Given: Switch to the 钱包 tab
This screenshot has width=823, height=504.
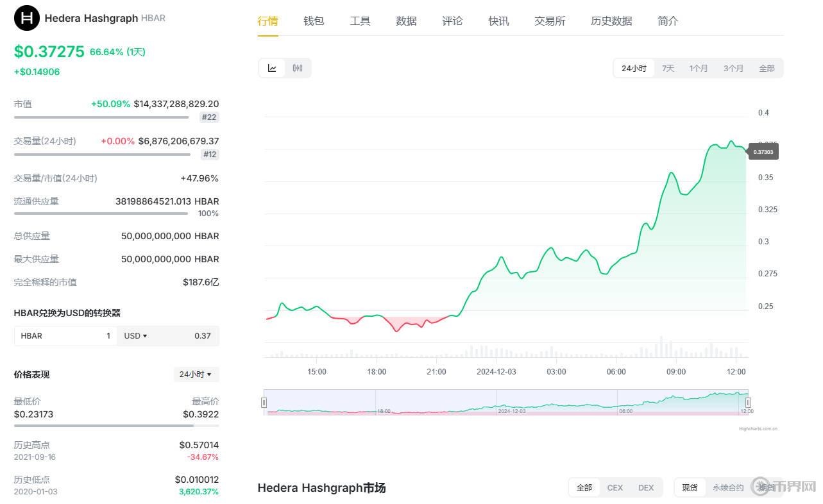Looking at the screenshot, I should [314, 21].
